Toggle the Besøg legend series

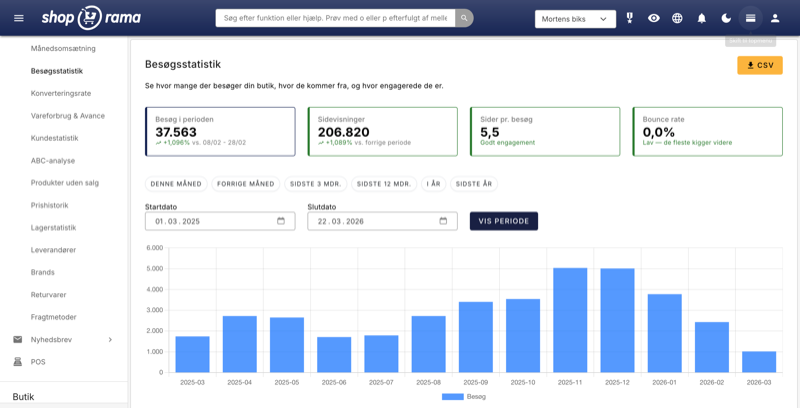click(463, 397)
